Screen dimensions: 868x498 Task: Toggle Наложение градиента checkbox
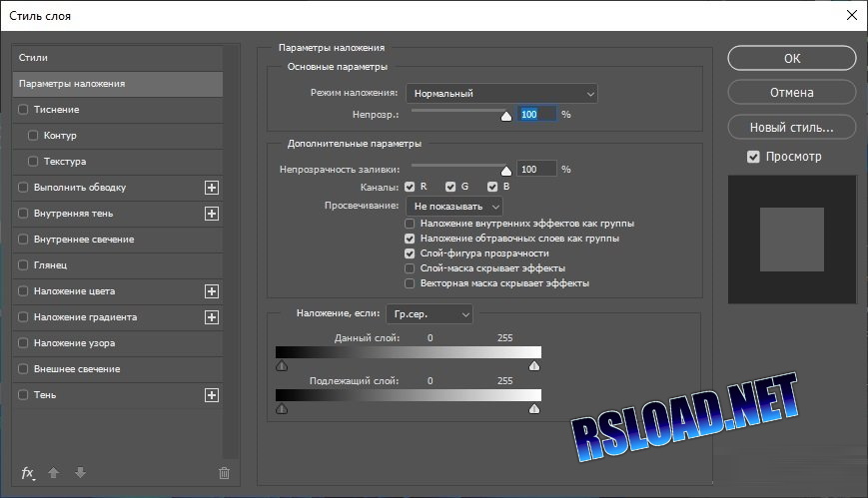[x=23, y=317]
